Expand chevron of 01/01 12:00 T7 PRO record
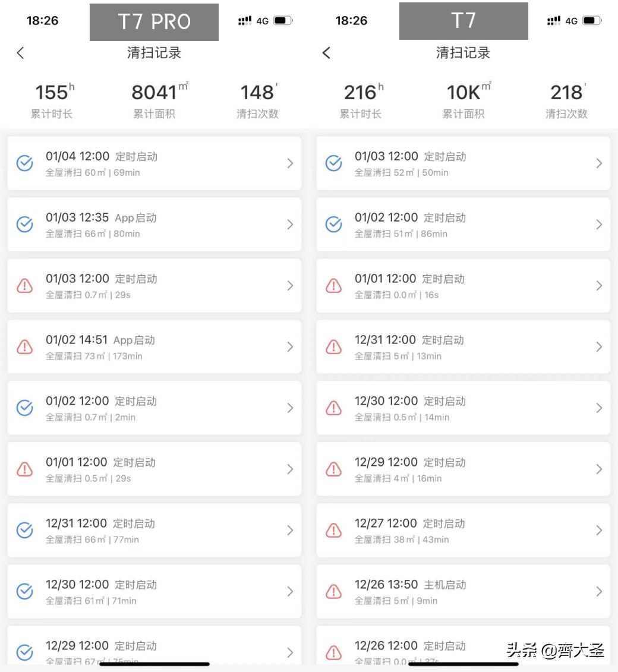618x672 pixels. (290, 469)
